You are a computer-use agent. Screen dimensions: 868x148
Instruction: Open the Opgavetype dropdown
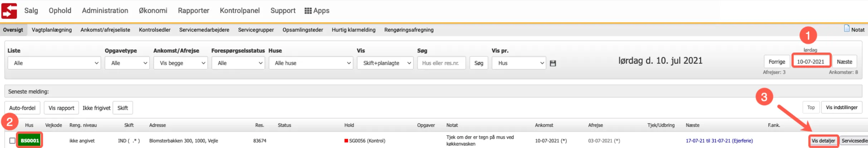click(127, 63)
